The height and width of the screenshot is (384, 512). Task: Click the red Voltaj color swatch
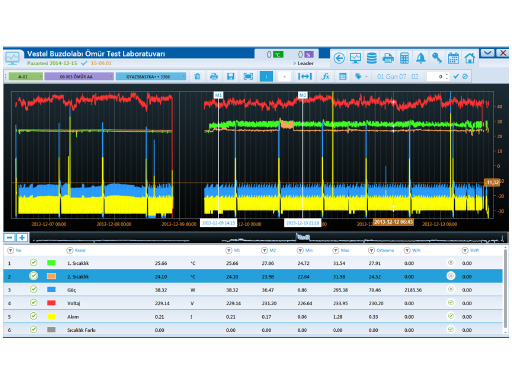pos(51,303)
